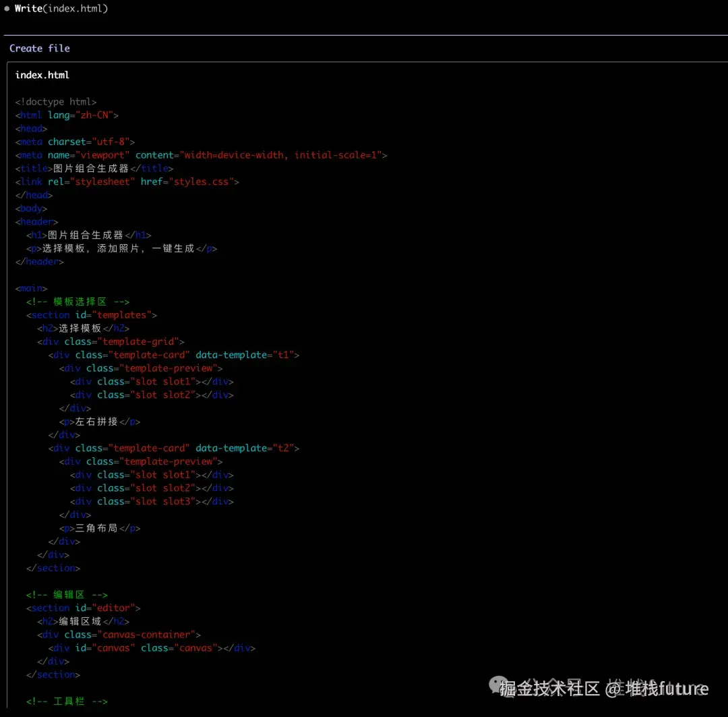Click the Write(index.html) tool call line

(61, 8)
